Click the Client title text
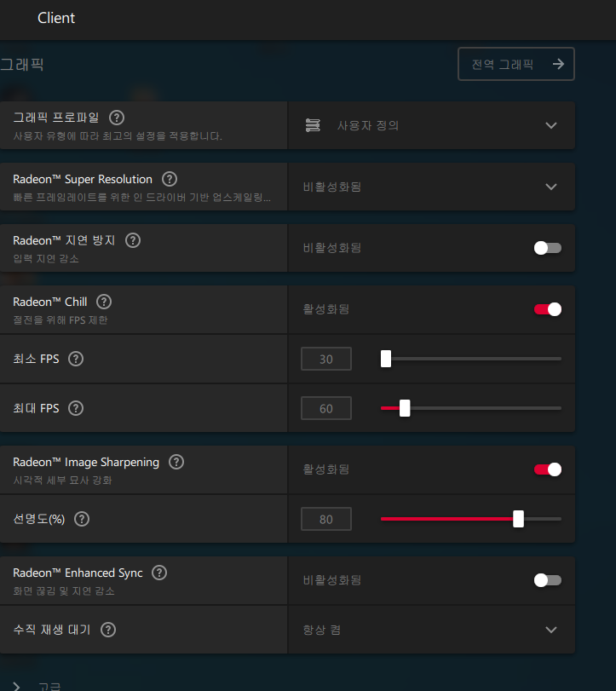Image resolution: width=616 pixels, height=691 pixels. [56, 18]
